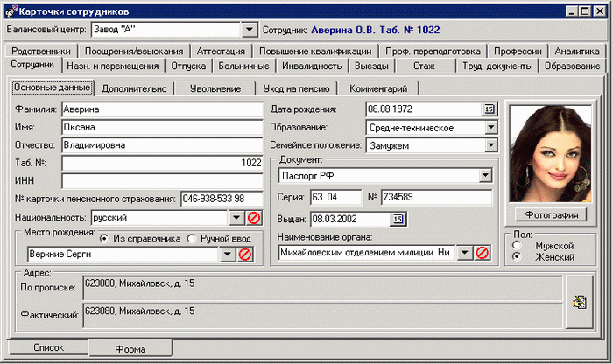Click the Серия field 63 04

336,197
